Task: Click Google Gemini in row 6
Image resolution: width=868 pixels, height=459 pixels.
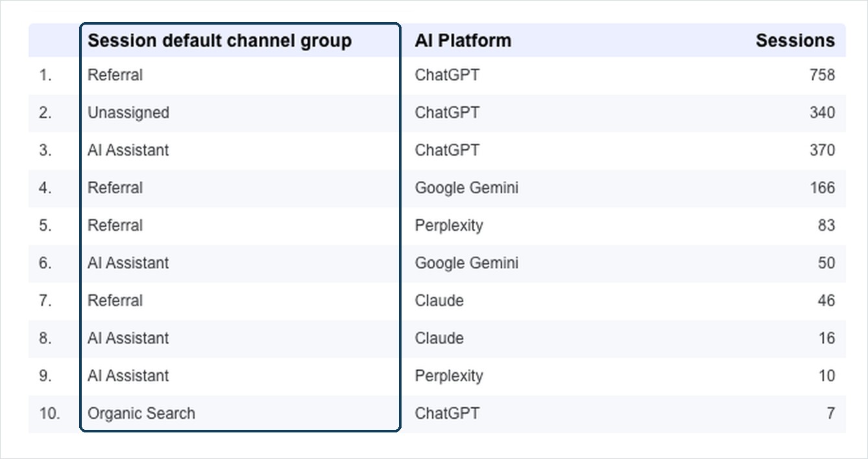Action: click(466, 263)
